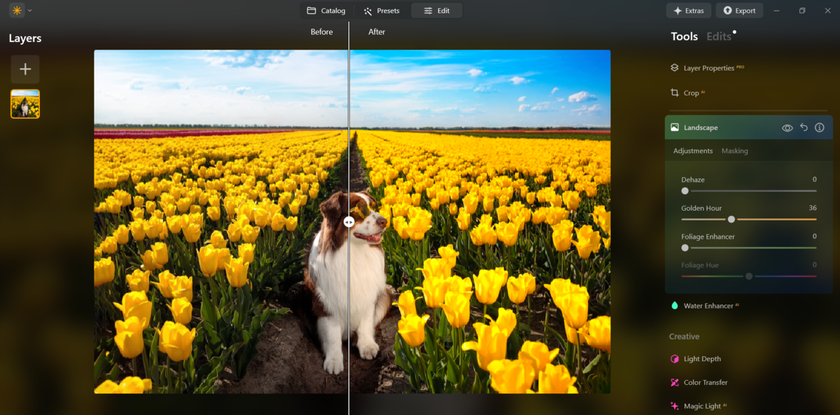The image size is (840, 415).
Task: Open the Extras menu
Action: pos(688,10)
